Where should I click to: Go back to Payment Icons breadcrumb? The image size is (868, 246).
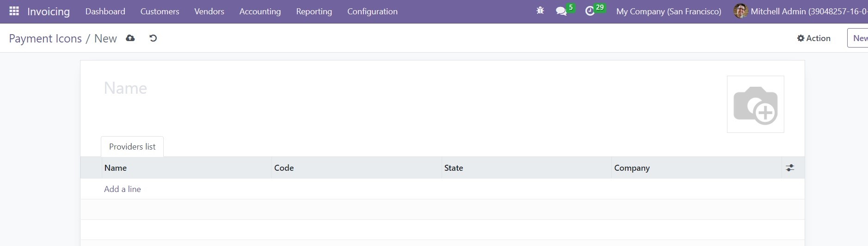[x=45, y=38]
